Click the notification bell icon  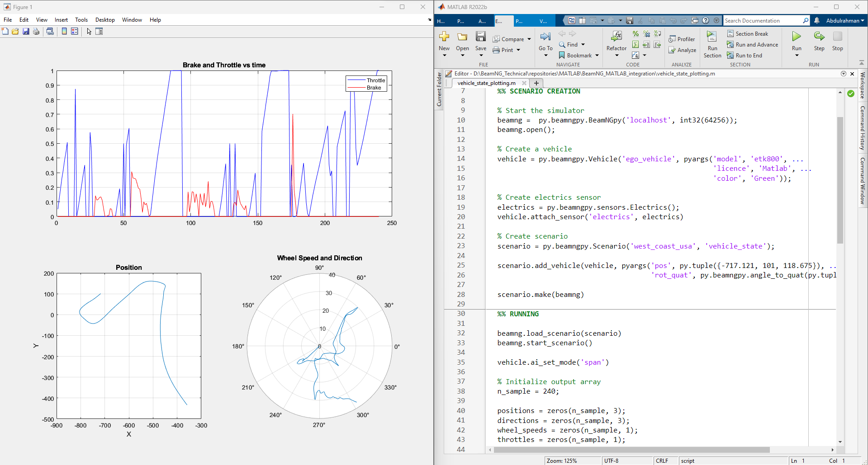[x=817, y=20]
